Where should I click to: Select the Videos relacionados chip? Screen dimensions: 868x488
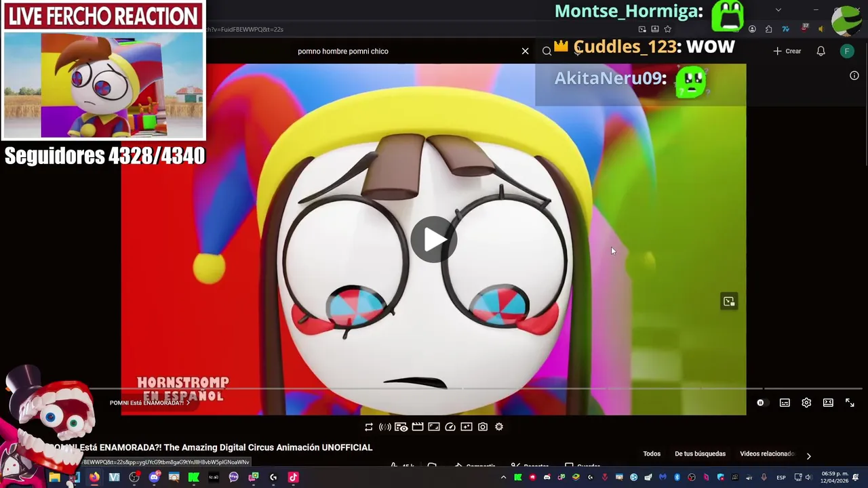[x=766, y=454]
